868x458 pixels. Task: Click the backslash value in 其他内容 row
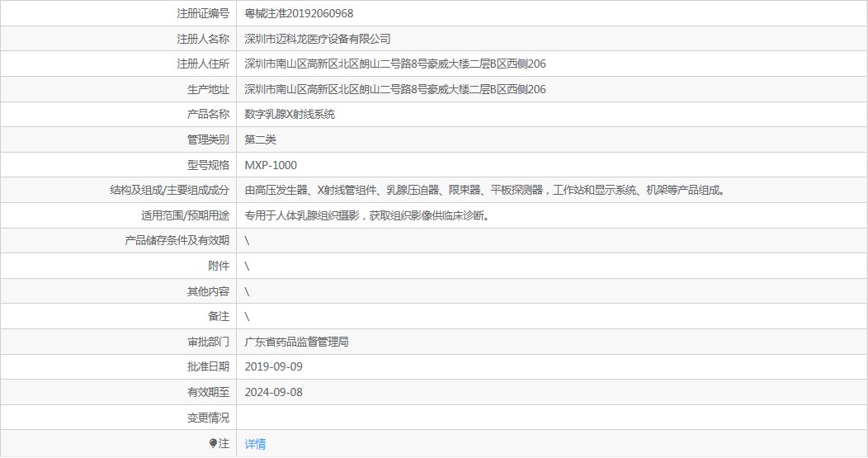pyautogui.click(x=247, y=291)
